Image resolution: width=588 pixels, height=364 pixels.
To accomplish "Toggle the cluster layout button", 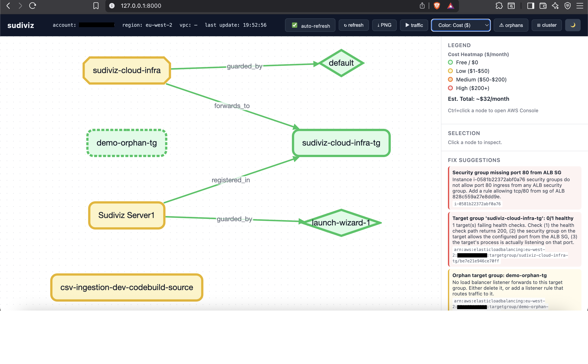I will click(x=547, y=25).
